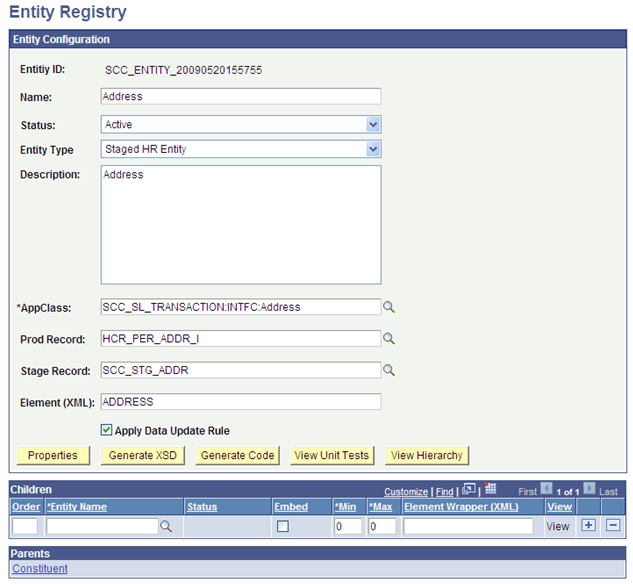Click Find link in Children header
The height and width of the screenshot is (584, 633).
point(444,492)
